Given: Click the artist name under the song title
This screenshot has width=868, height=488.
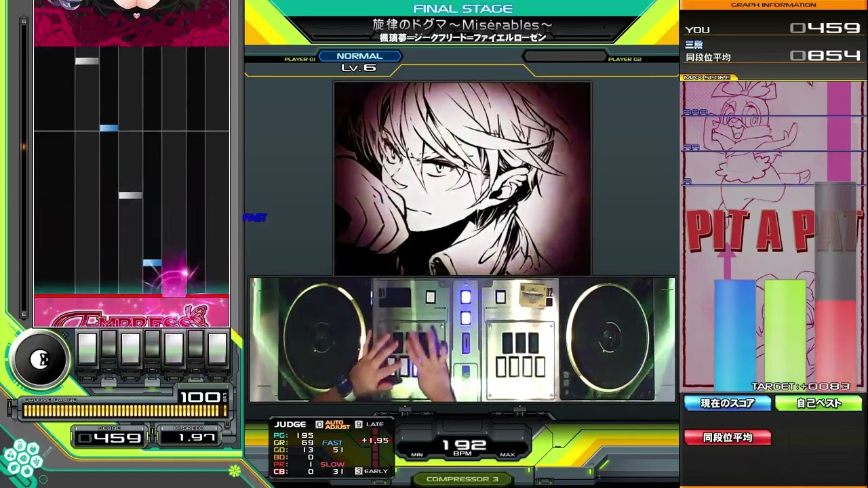Looking at the screenshot, I should [462, 38].
